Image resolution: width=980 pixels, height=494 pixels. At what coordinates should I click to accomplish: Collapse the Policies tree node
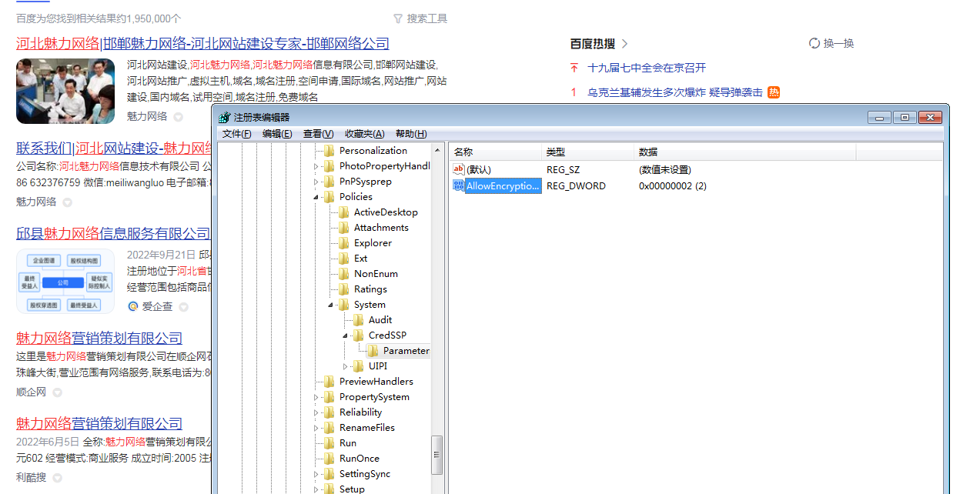(316, 197)
